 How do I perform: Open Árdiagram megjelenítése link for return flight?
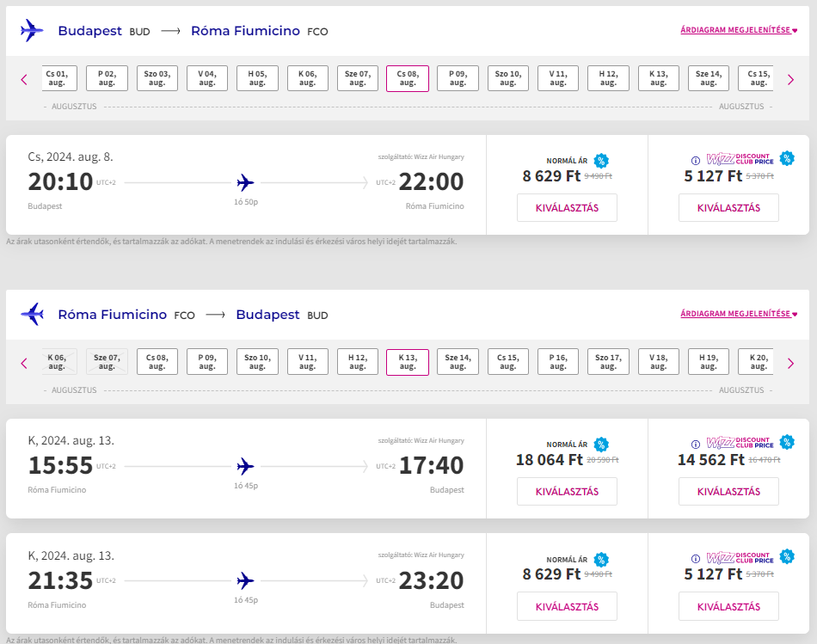tap(738, 314)
